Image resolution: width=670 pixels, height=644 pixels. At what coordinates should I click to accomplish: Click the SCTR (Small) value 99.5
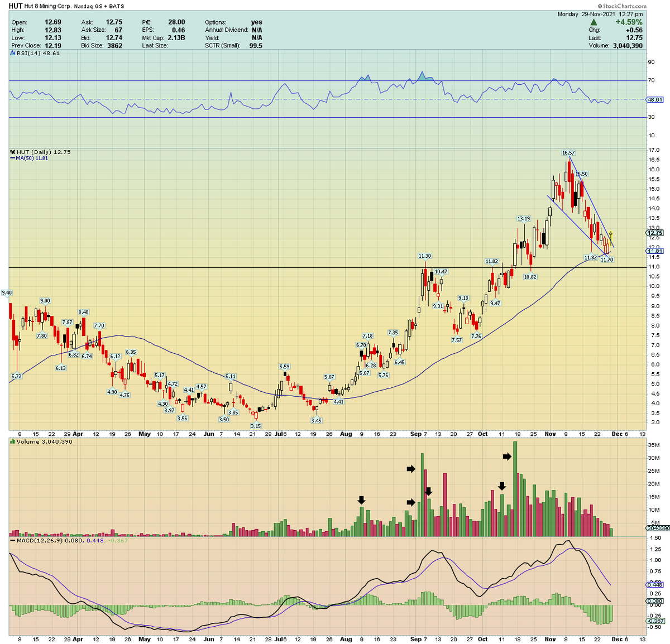pyautogui.click(x=256, y=46)
